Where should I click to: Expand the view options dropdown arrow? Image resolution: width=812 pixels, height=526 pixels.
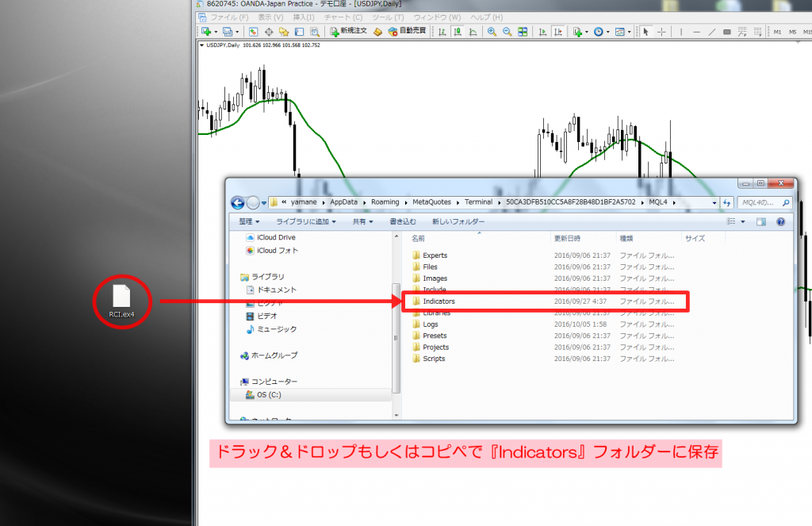pyautogui.click(x=742, y=222)
